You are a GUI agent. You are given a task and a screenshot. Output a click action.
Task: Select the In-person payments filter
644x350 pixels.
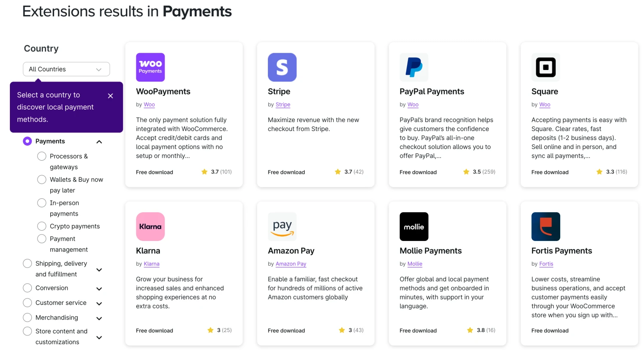tap(42, 203)
